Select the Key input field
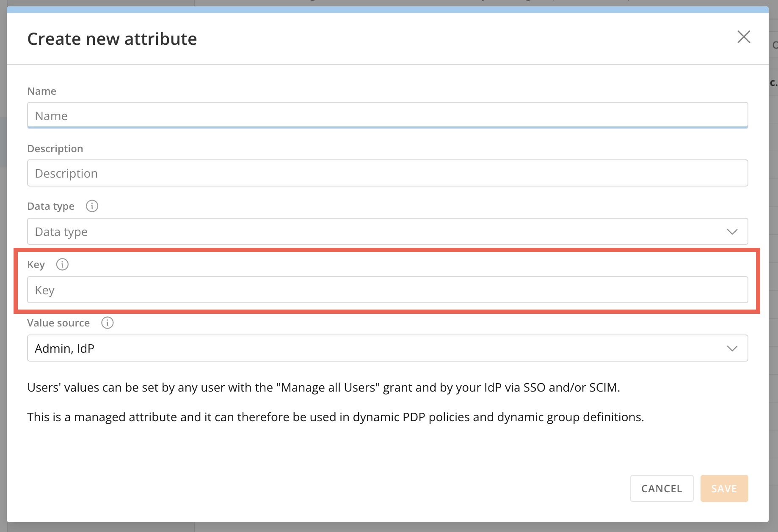The width and height of the screenshot is (778, 532). pos(387,290)
